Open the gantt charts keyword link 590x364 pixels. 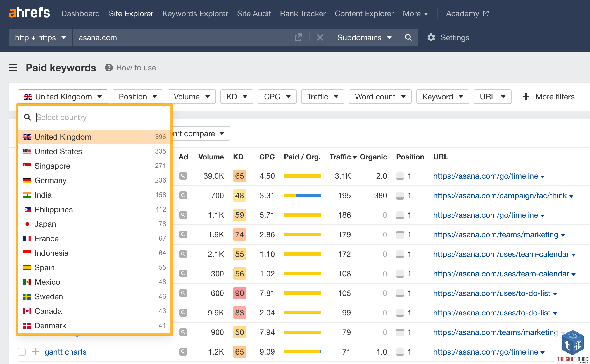[66, 352]
